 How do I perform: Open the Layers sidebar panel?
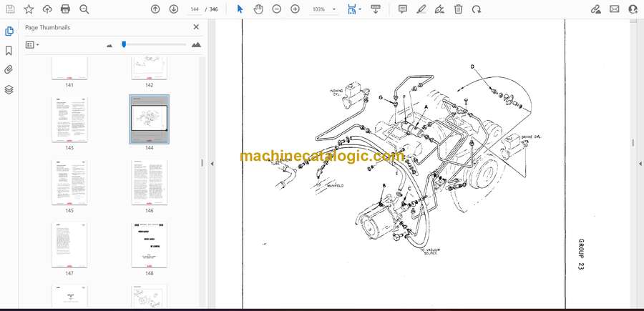pyautogui.click(x=9, y=89)
